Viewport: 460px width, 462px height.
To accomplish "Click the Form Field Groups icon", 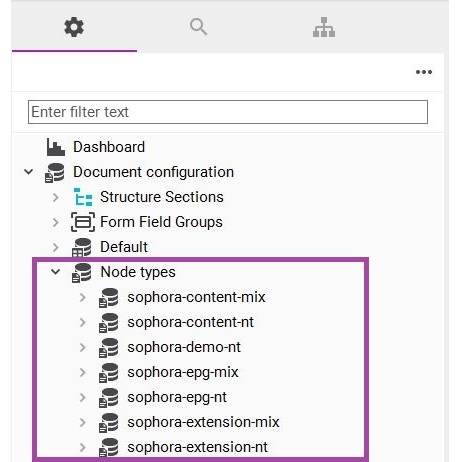I will 83,222.
